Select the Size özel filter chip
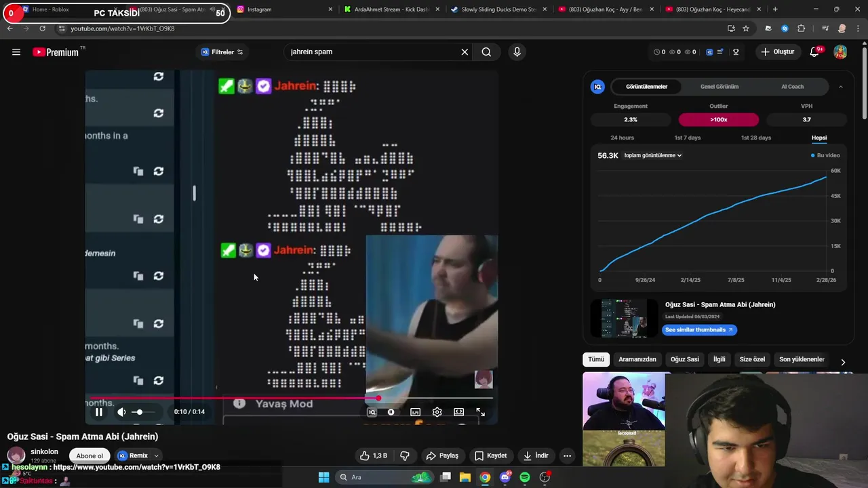Image resolution: width=868 pixels, height=488 pixels. pos(752,359)
